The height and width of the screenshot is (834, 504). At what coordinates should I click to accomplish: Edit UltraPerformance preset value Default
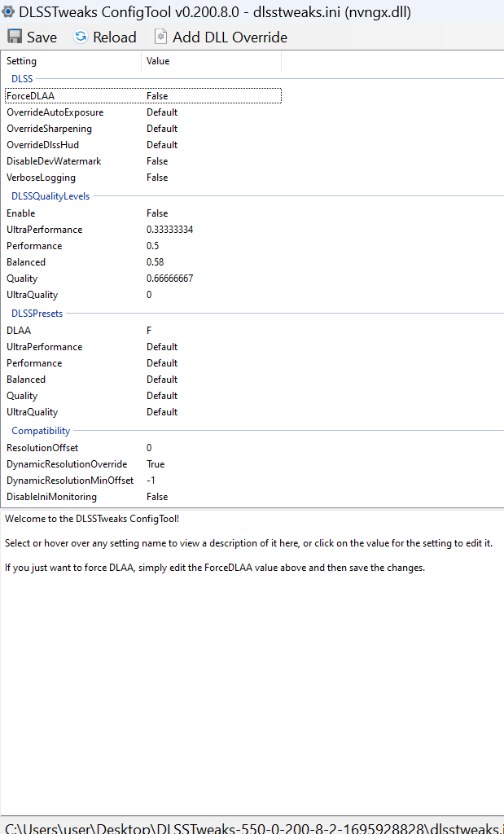pos(162,347)
